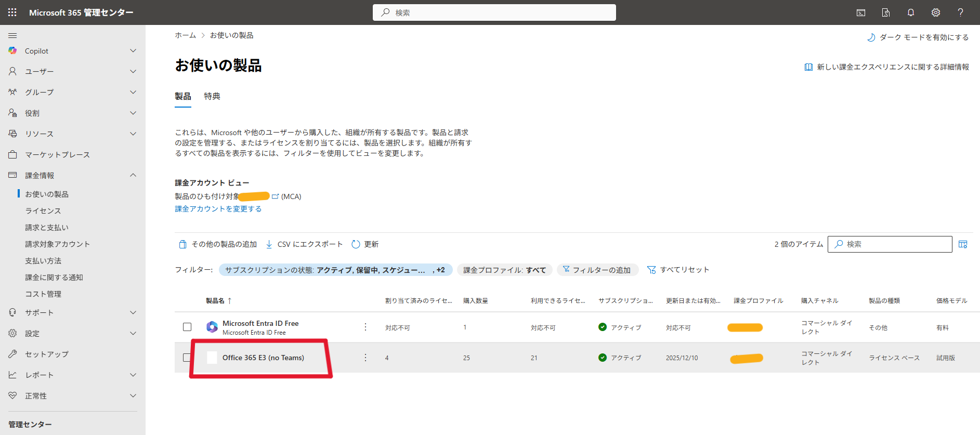Open ライセンス in billing menu
This screenshot has height=435, width=980.
[x=43, y=210]
